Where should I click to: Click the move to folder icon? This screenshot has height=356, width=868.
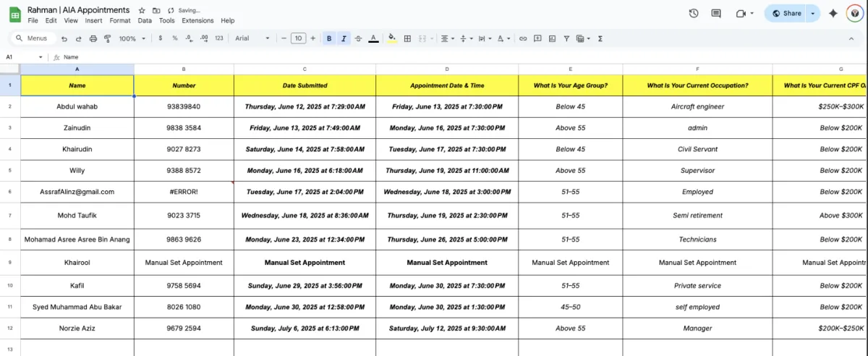tap(156, 11)
